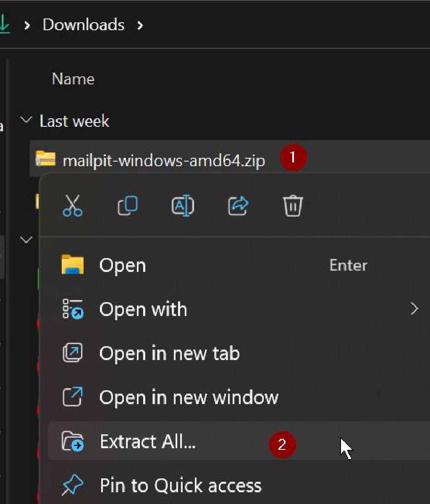Sort files by the Name column header
Viewport: 430px width, 504px height.
(x=73, y=79)
